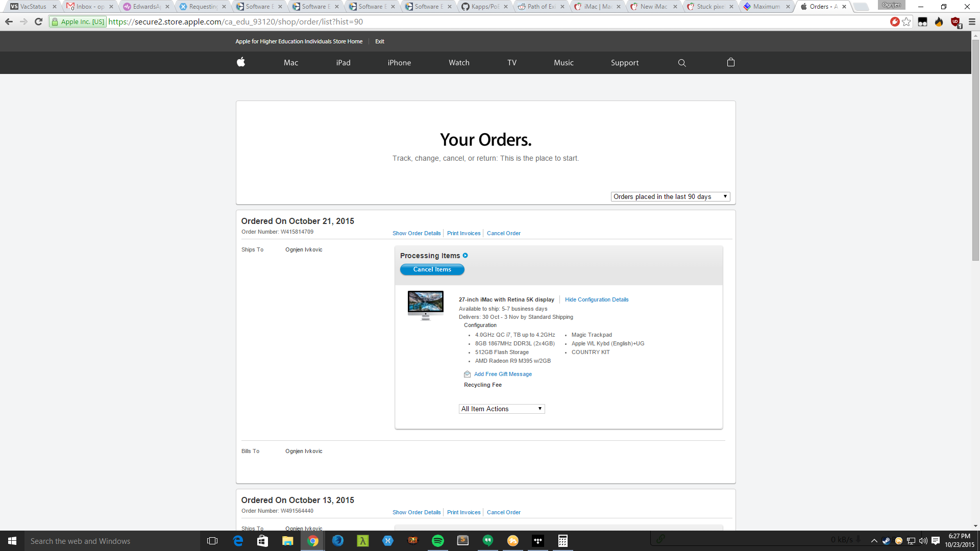The width and height of the screenshot is (980, 551).
Task: Open the Mac navigation menu item
Action: point(290,63)
